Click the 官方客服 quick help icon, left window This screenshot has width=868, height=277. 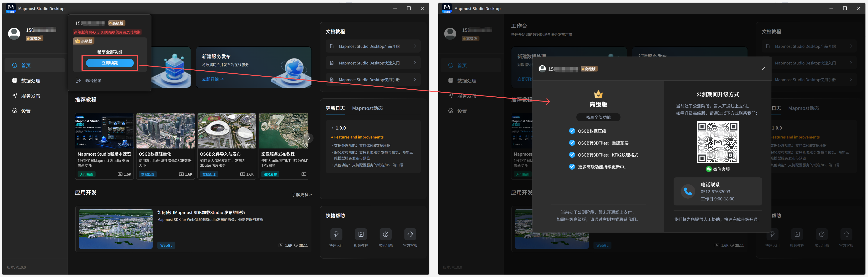[410, 234]
